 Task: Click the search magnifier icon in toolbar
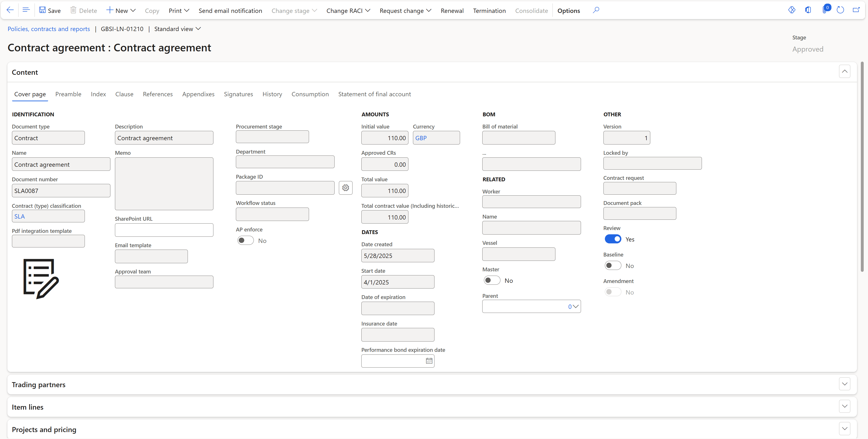tap(596, 10)
